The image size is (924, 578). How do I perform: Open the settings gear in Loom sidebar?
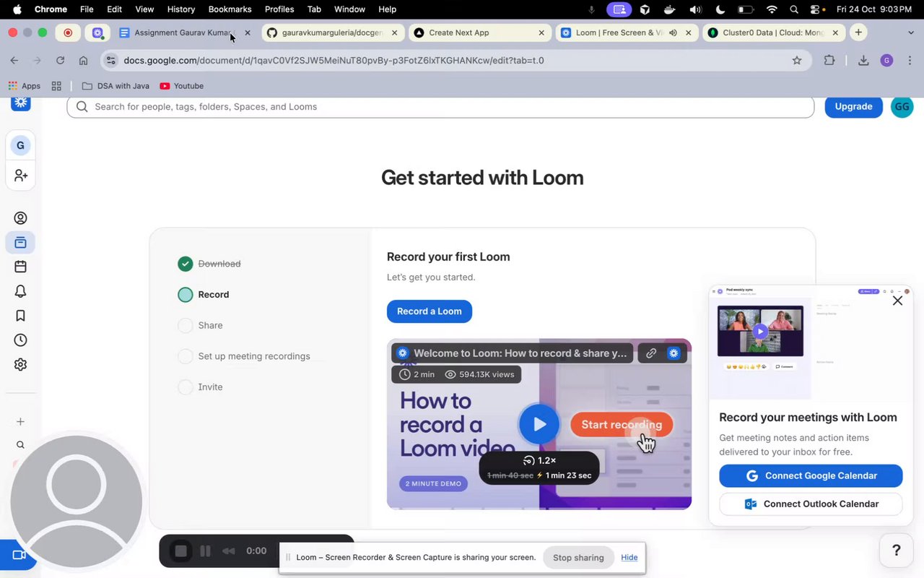click(x=20, y=365)
